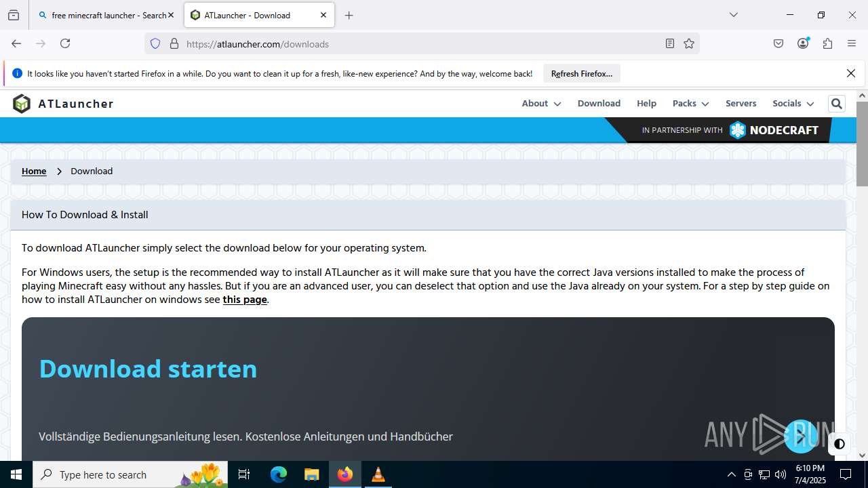Open the volume speaker tray icon
The image size is (868, 488).
[780, 474]
